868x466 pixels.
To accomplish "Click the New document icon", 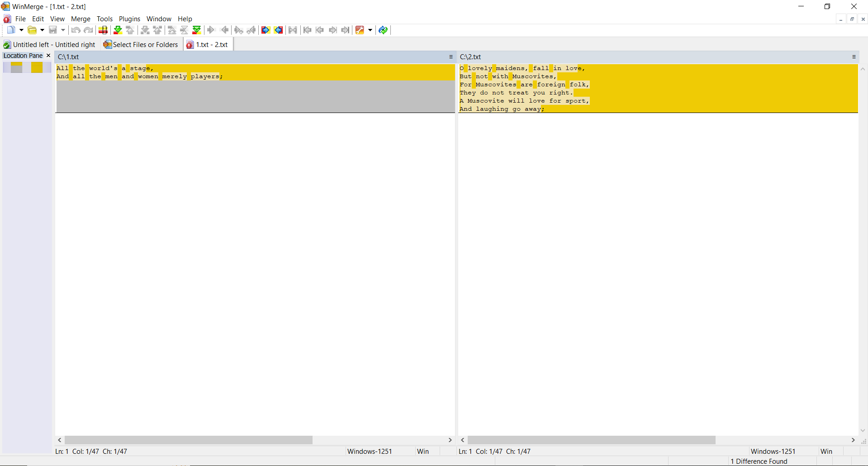I will tap(11, 30).
